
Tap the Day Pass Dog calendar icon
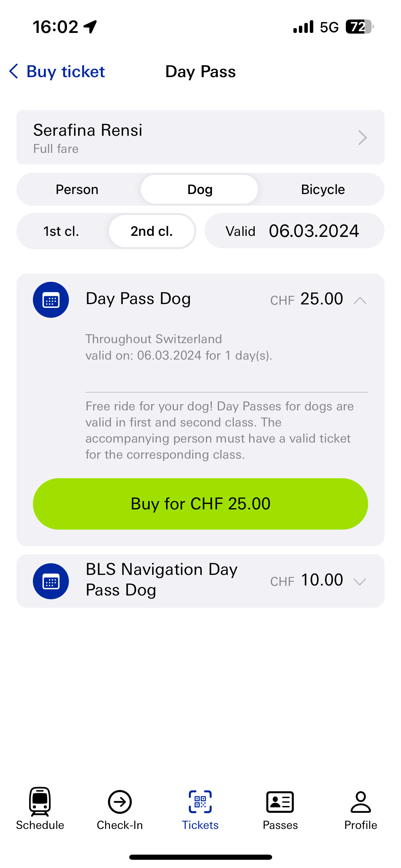coord(51,300)
